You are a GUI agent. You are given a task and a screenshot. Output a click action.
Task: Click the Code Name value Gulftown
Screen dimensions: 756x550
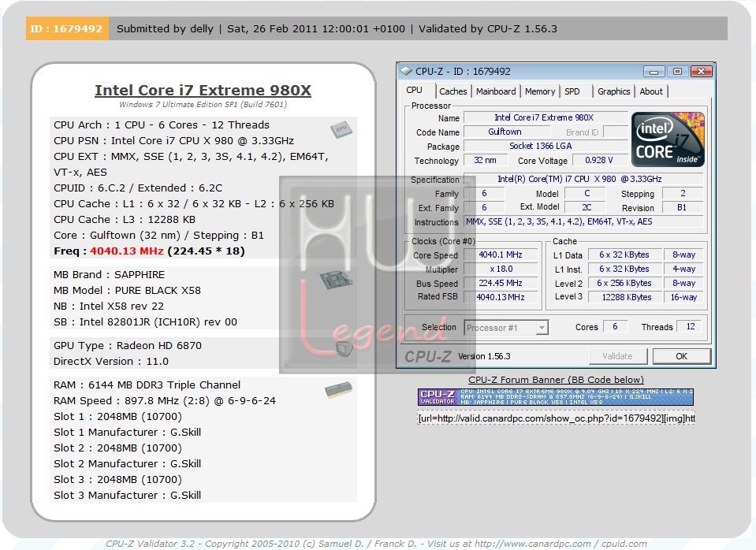[506, 132]
